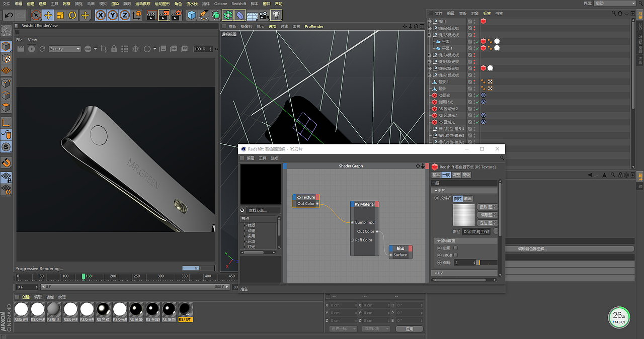Activate the Scale tool

[60, 15]
